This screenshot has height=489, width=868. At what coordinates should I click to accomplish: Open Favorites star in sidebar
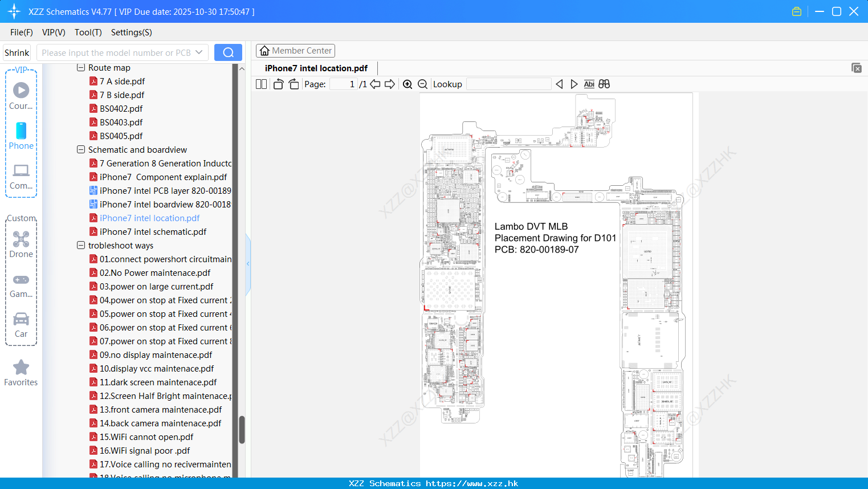click(21, 373)
